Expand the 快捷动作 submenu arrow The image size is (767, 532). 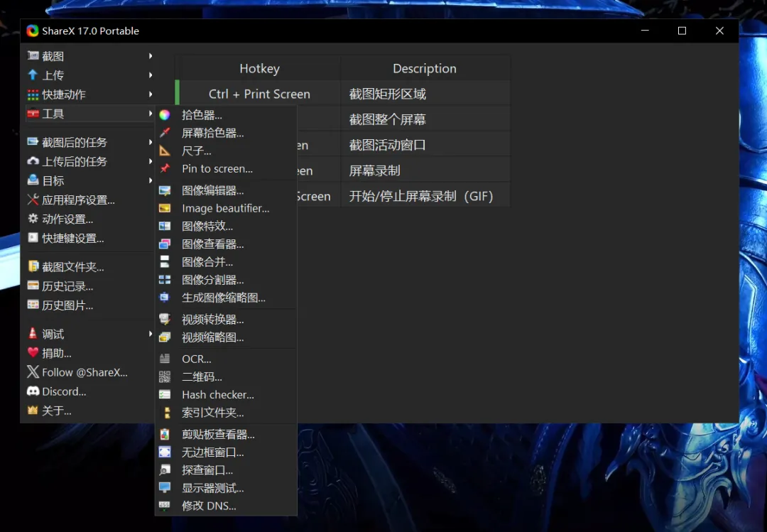click(x=151, y=94)
